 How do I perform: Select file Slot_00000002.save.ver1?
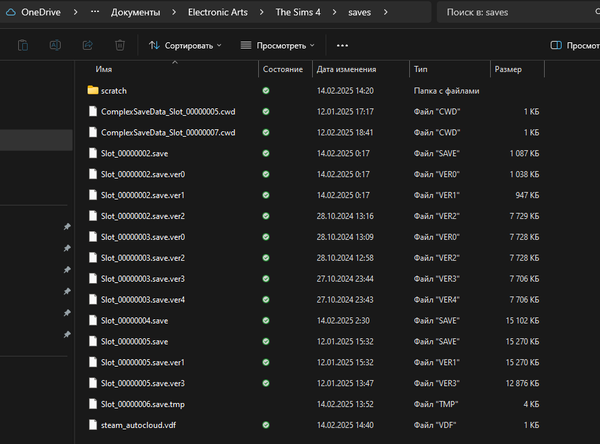point(143,195)
